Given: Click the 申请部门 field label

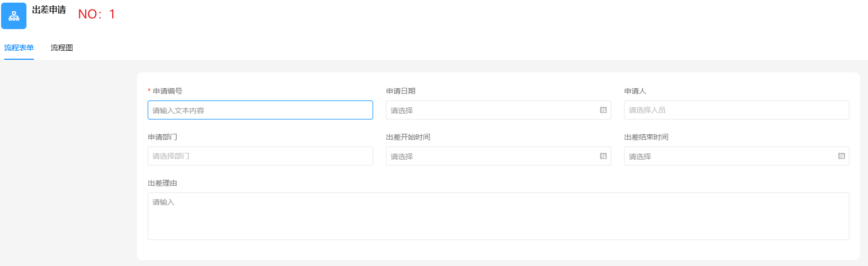Looking at the screenshot, I should 162,137.
